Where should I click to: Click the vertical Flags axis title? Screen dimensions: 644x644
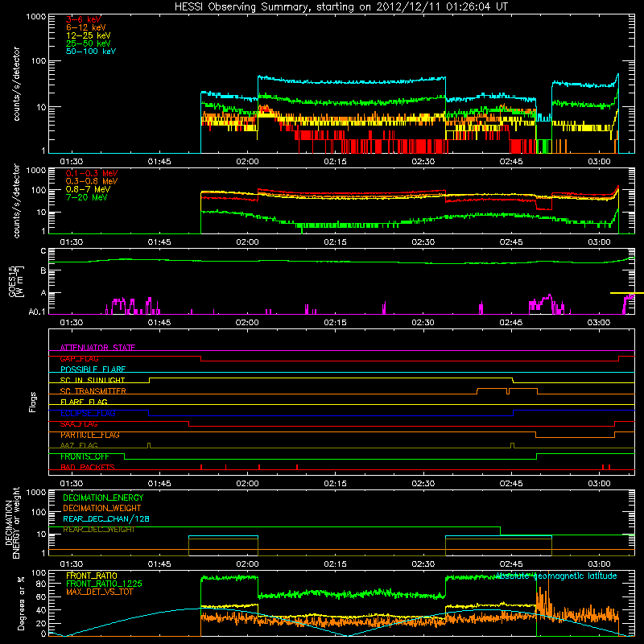33,402
